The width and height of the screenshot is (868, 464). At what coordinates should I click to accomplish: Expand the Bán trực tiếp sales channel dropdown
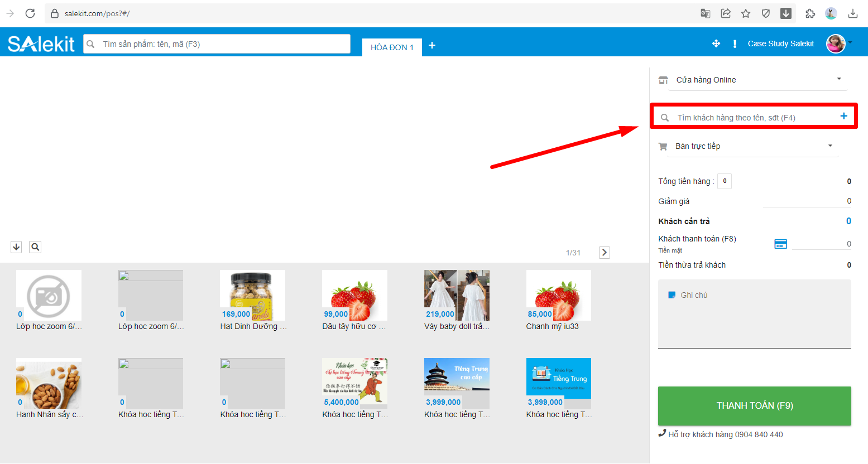point(748,146)
